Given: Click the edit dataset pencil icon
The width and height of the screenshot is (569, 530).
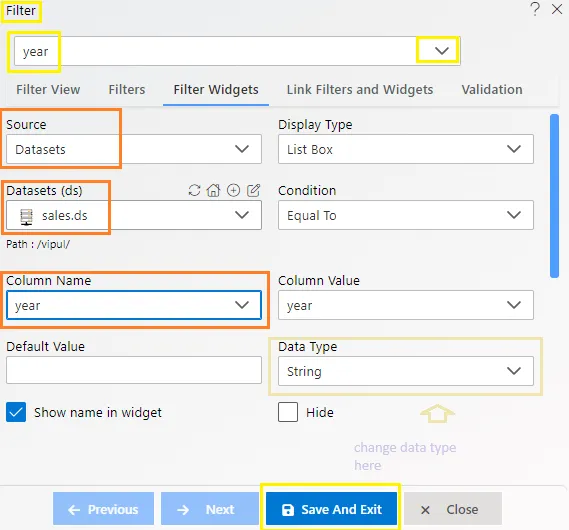Looking at the screenshot, I should click(253, 190).
